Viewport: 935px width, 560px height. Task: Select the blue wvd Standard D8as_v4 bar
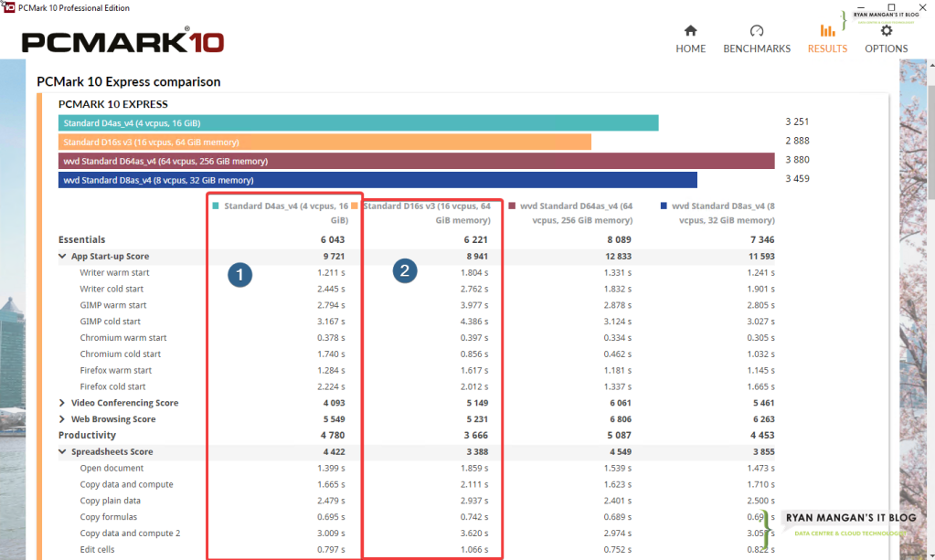(x=377, y=180)
